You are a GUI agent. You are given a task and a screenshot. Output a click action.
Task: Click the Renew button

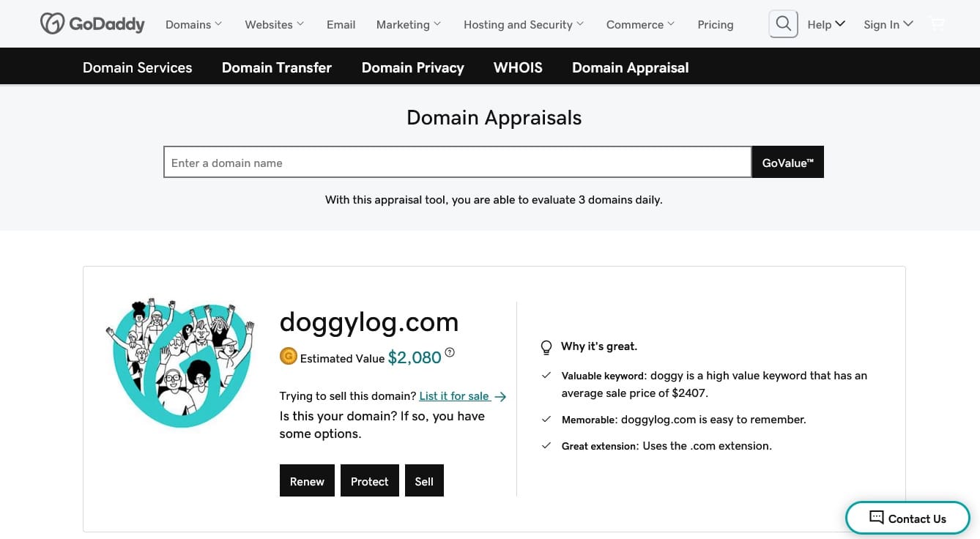point(307,481)
